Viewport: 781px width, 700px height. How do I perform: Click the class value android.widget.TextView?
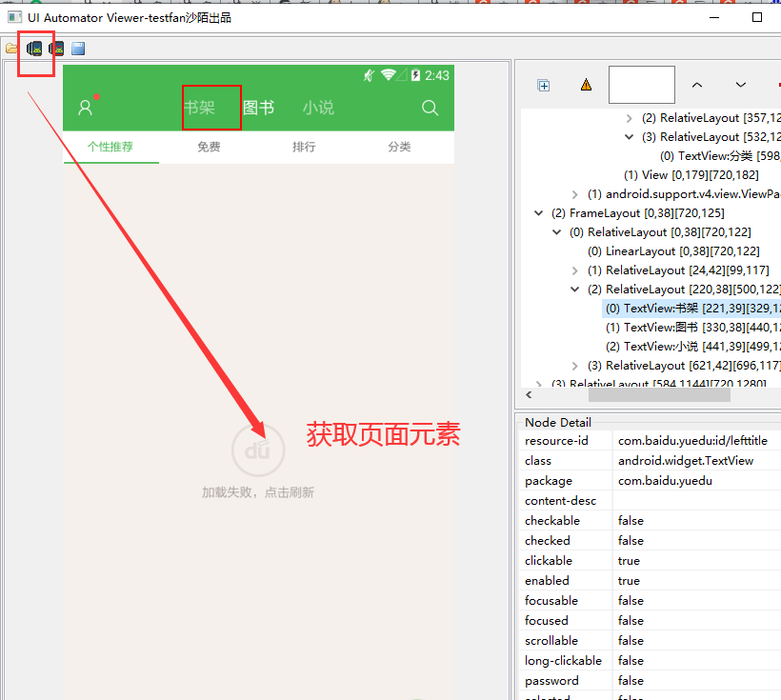[686, 461]
